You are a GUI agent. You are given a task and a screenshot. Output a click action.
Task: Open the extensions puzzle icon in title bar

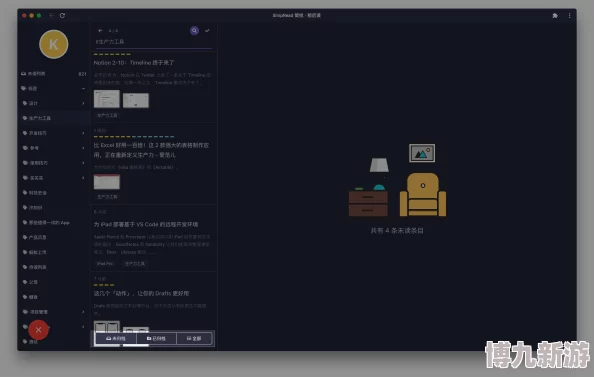555,16
